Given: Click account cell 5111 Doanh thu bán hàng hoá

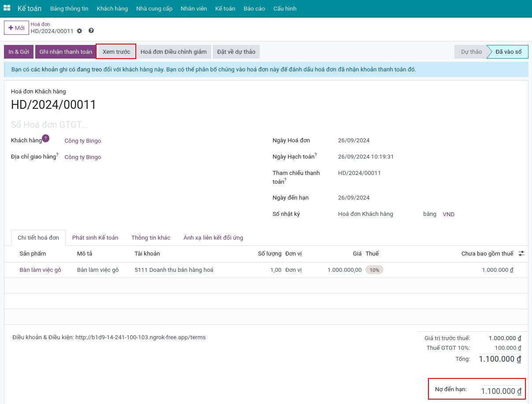Looking at the screenshot, I should coord(174,270).
